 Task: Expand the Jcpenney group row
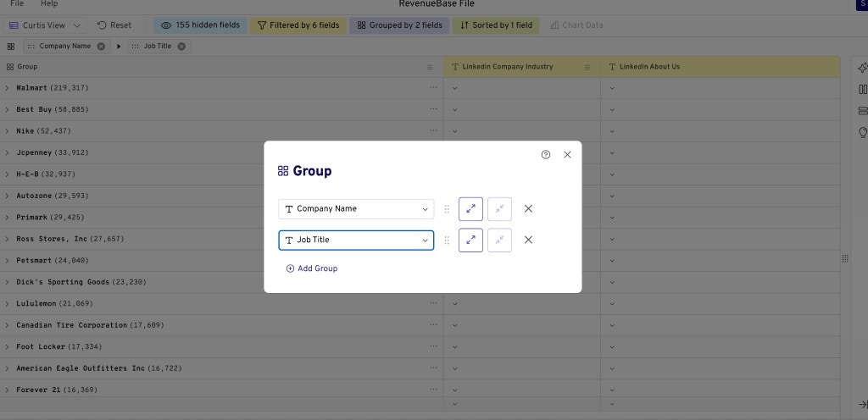(7, 152)
